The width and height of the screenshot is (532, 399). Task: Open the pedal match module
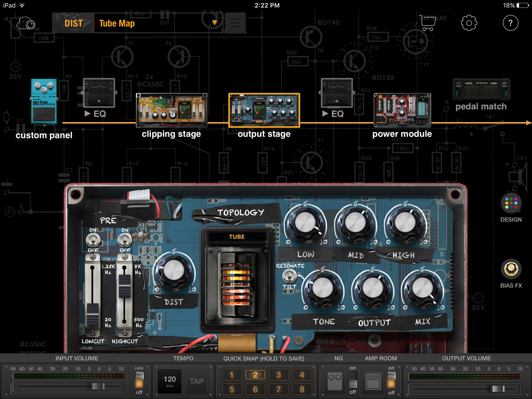481,89
